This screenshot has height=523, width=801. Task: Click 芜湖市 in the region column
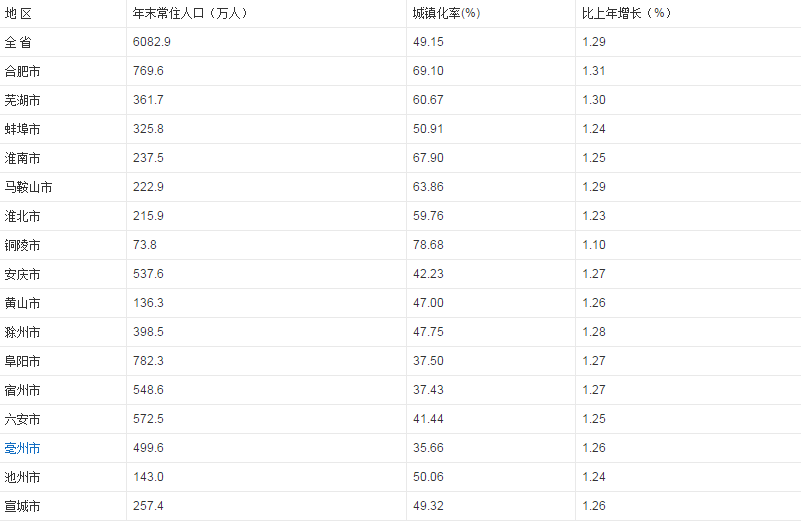[22, 101]
